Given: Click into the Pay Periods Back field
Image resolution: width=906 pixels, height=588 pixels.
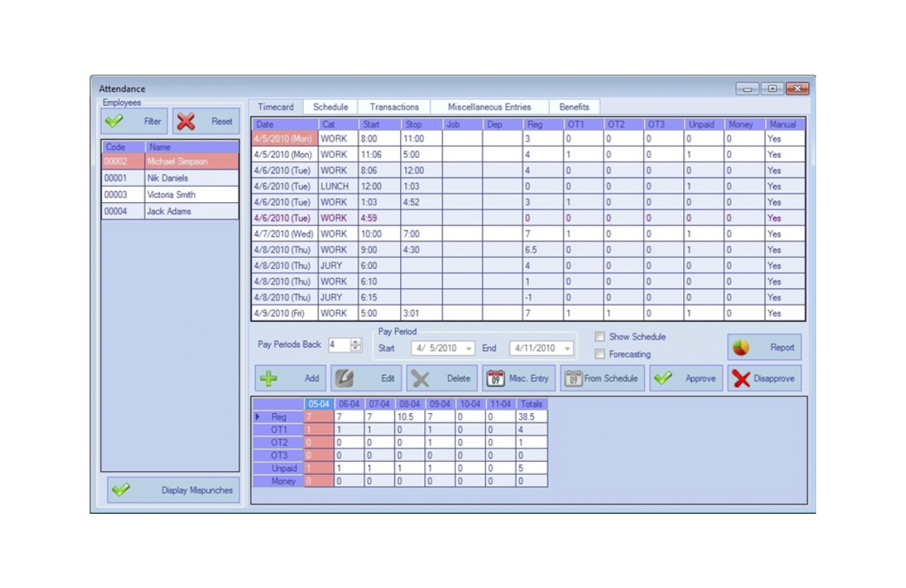Looking at the screenshot, I should coord(339,345).
